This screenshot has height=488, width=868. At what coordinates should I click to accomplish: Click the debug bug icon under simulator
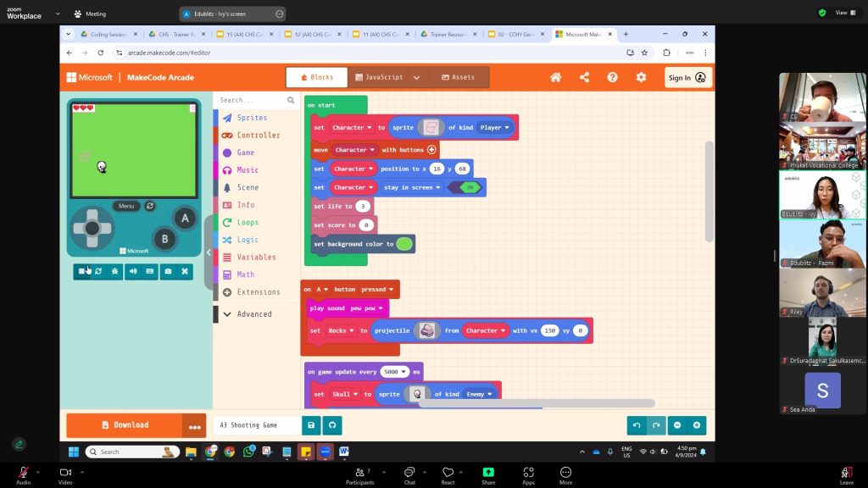click(114, 271)
